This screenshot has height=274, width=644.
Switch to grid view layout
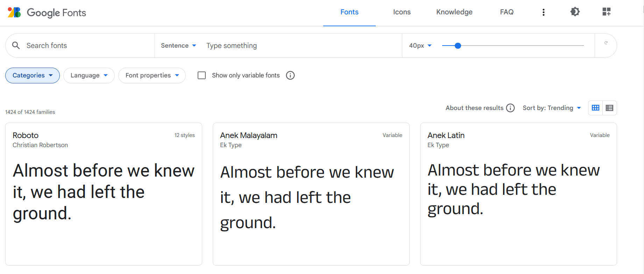click(x=595, y=108)
